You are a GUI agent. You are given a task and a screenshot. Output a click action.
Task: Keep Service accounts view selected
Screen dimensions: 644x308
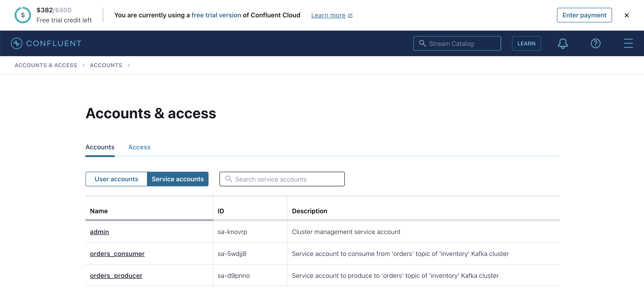click(x=178, y=179)
